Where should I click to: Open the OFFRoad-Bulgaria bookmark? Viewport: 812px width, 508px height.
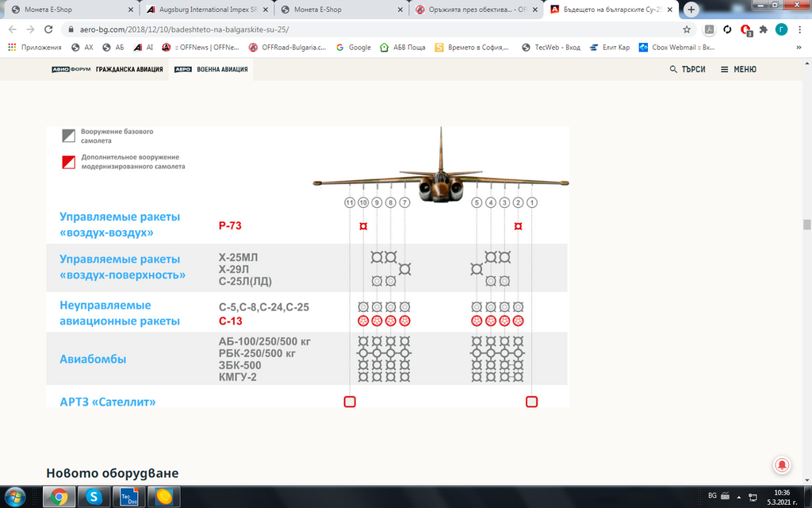[287, 47]
